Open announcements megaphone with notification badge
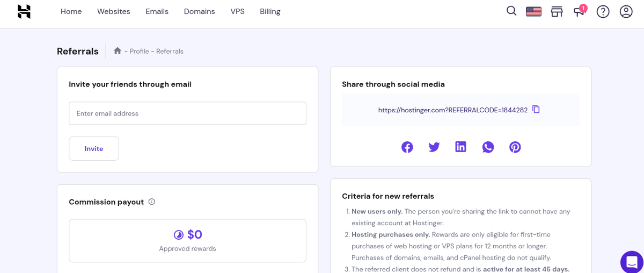Image resolution: width=644 pixels, height=273 pixels. tap(580, 11)
